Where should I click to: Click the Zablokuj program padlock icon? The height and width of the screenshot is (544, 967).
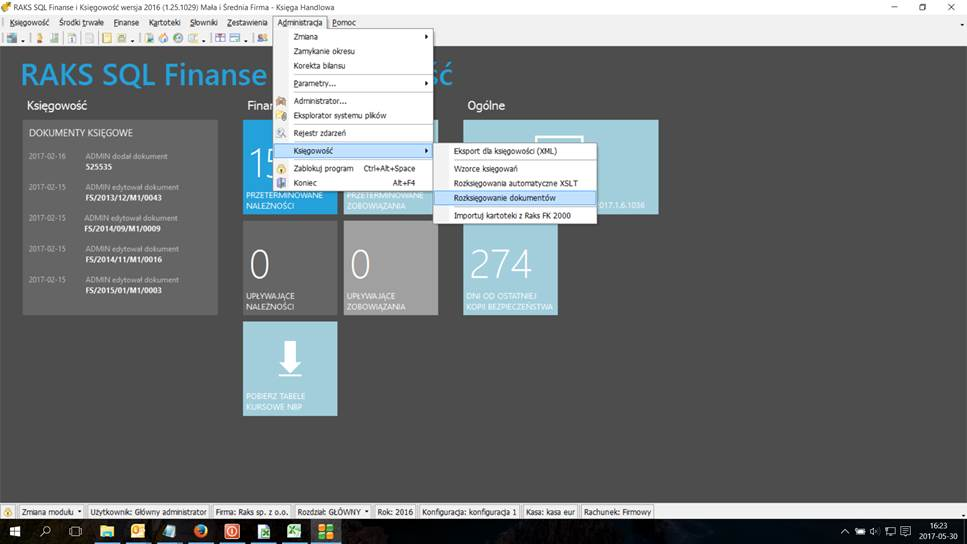coord(282,168)
